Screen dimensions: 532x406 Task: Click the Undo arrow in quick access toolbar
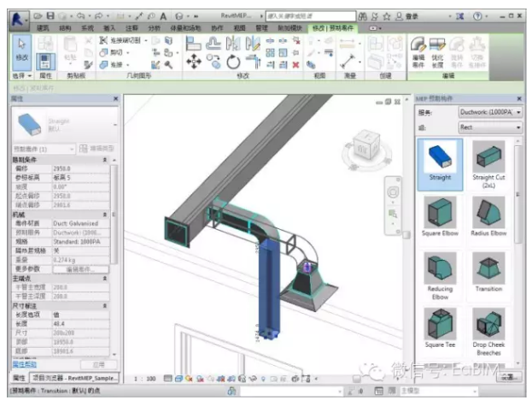[x=81, y=16]
